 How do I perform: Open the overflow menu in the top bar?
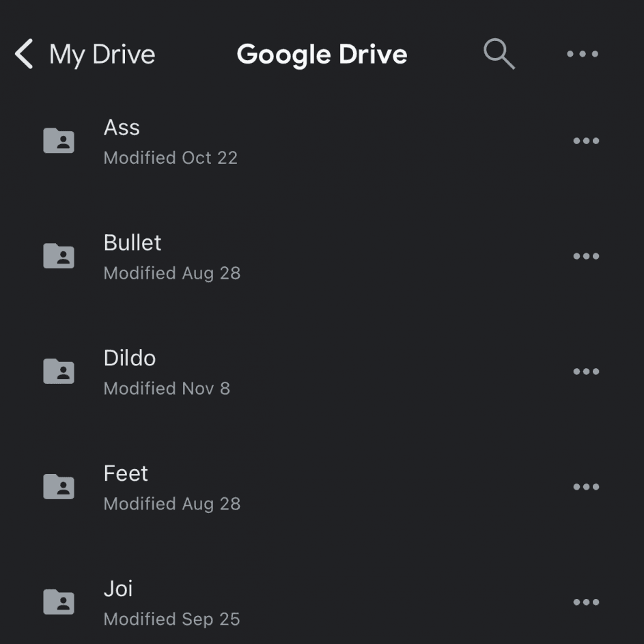(x=582, y=54)
